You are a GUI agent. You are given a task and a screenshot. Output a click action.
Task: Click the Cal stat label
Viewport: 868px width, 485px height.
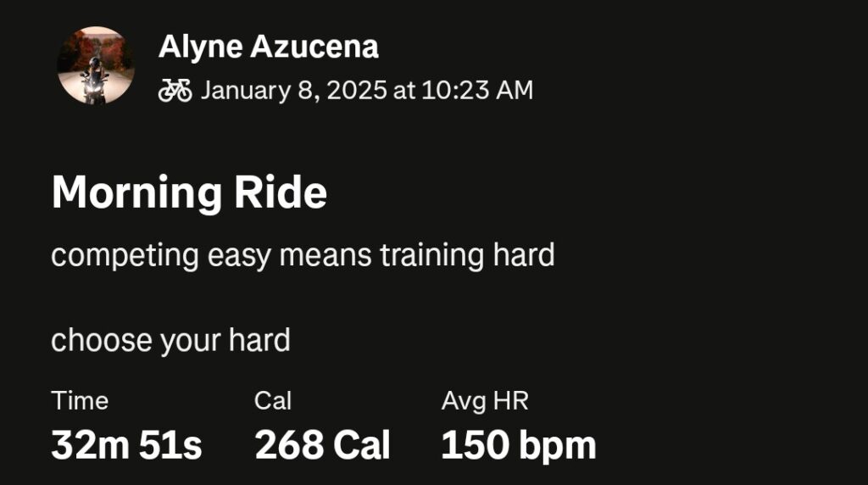click(272, 400)
